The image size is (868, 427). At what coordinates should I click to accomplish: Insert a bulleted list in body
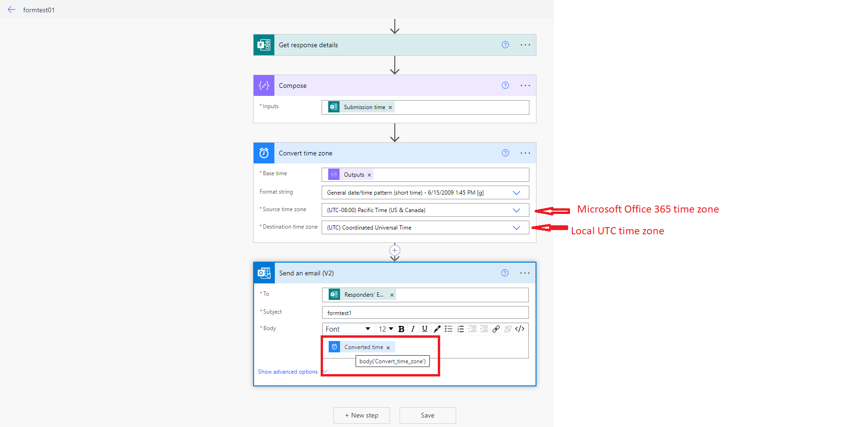pos(449,329)
